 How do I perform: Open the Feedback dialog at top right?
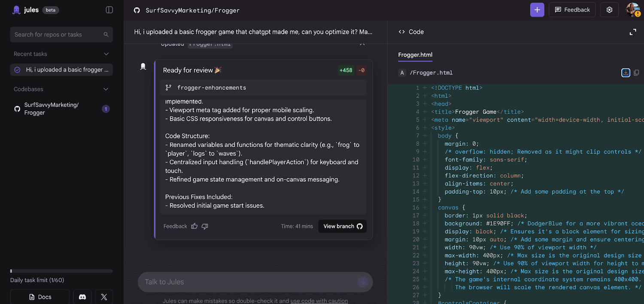pyautogui.click(x=572, y=9)
